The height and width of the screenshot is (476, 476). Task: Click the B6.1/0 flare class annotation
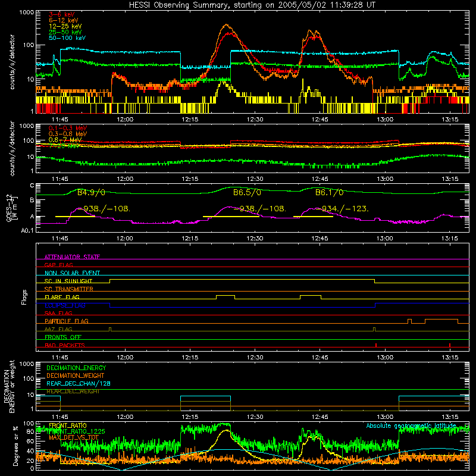click(330, 192)
